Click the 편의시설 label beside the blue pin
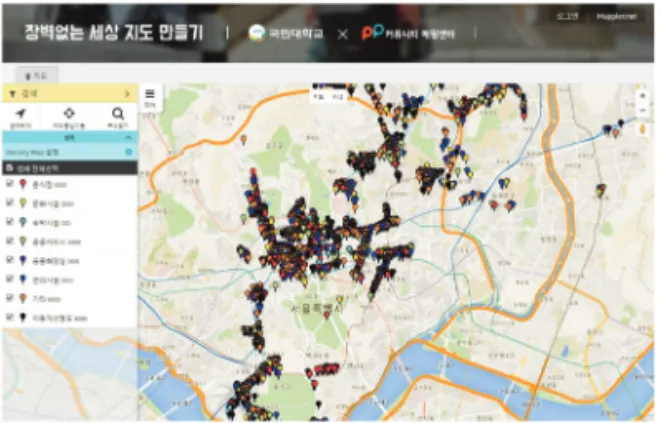This screenshot has height=423, width=662. coord(53,280)
